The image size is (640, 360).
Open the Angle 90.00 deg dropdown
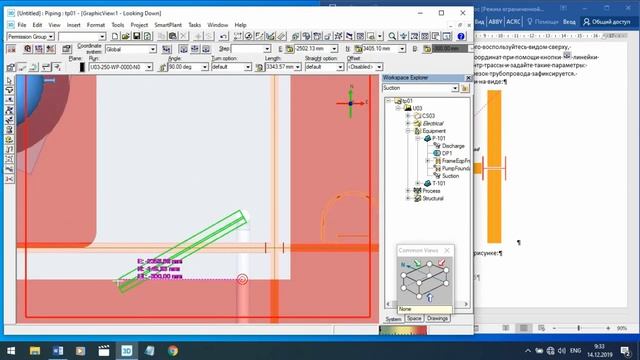(204, 67)
